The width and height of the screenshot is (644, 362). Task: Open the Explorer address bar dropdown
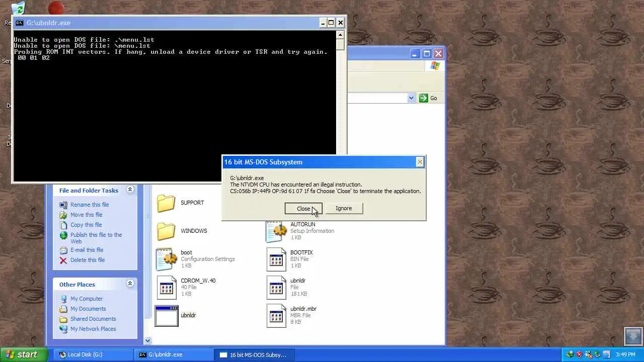[x=411, y=98]
